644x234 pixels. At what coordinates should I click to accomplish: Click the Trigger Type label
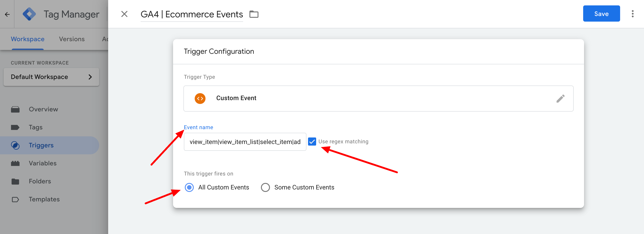tap(199, 77)
